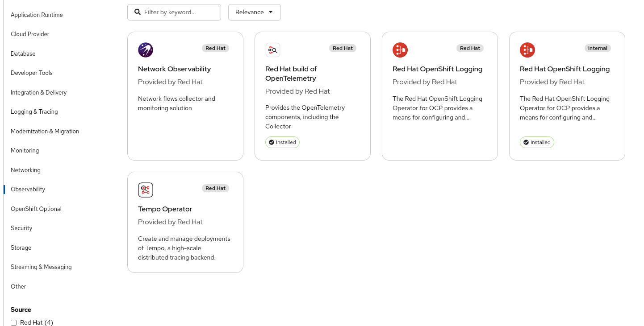Switch to the Security category

tap(21, 228)
